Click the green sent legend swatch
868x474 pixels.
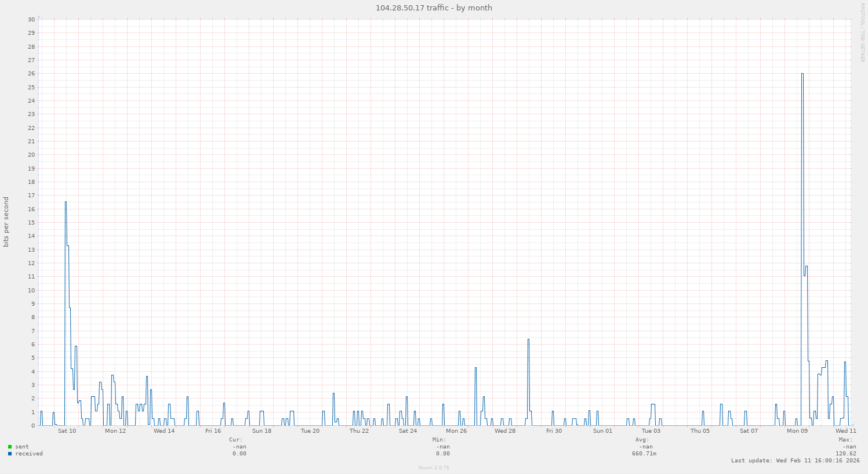coord(10,447)
